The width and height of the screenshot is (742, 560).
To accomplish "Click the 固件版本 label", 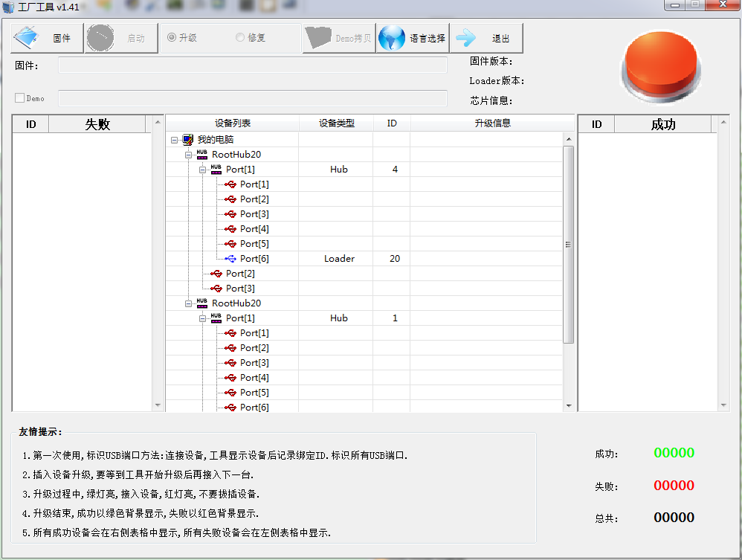I will (491, 61).
